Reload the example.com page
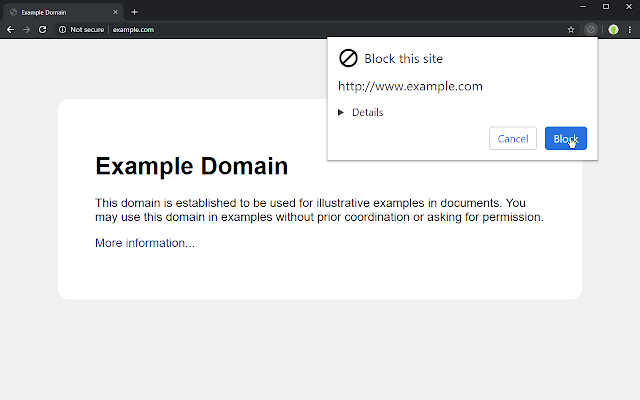640x400 pixels. click(x=42, y=29)
